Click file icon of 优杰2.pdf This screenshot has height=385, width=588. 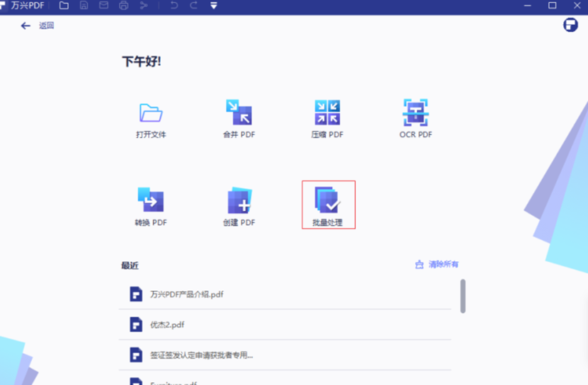coord(136,325)
